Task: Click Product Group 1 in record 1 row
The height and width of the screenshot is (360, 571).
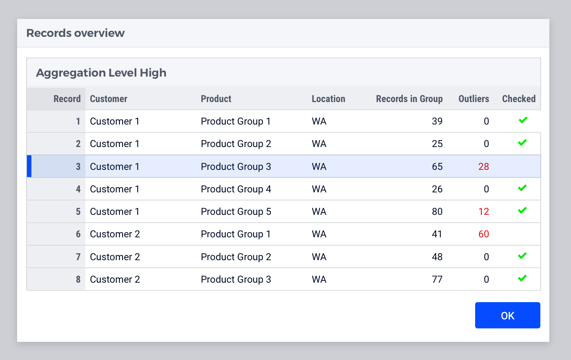Action: pyautogui.click(x=236, y=121)
